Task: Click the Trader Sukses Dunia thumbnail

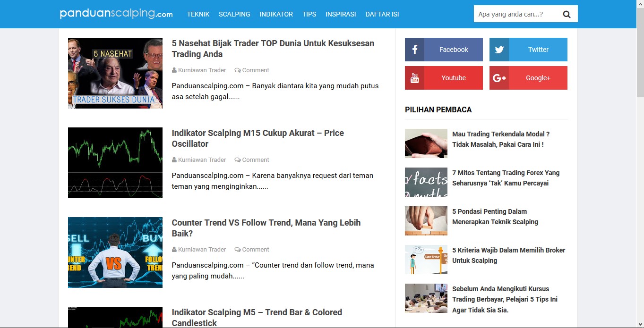Action: [115, 73]
